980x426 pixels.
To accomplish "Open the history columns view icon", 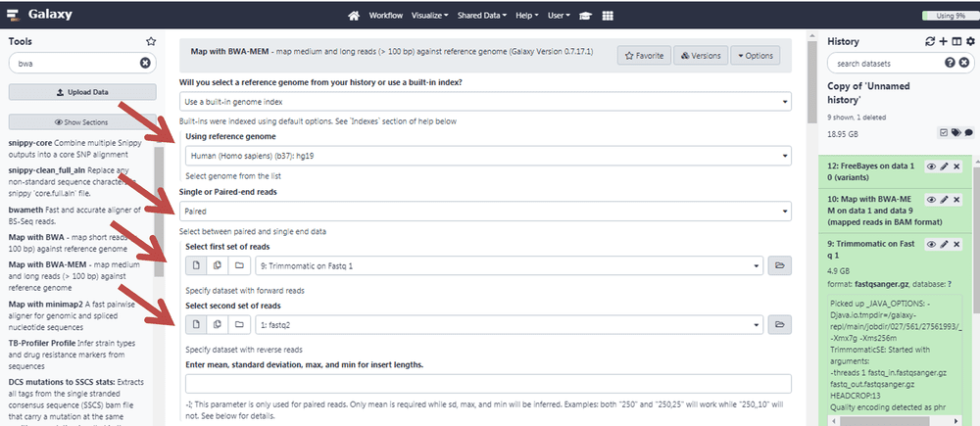I will click(x=956, y=41).
